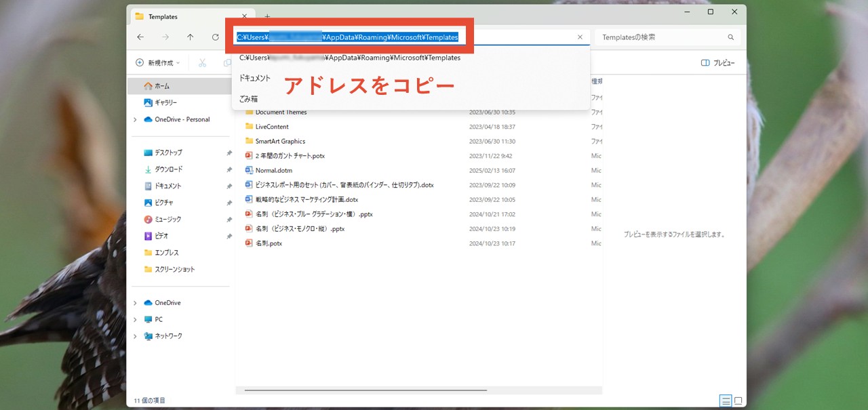Expand the ネットワーク tree node
868x410 pixels.
coord(135,336)
